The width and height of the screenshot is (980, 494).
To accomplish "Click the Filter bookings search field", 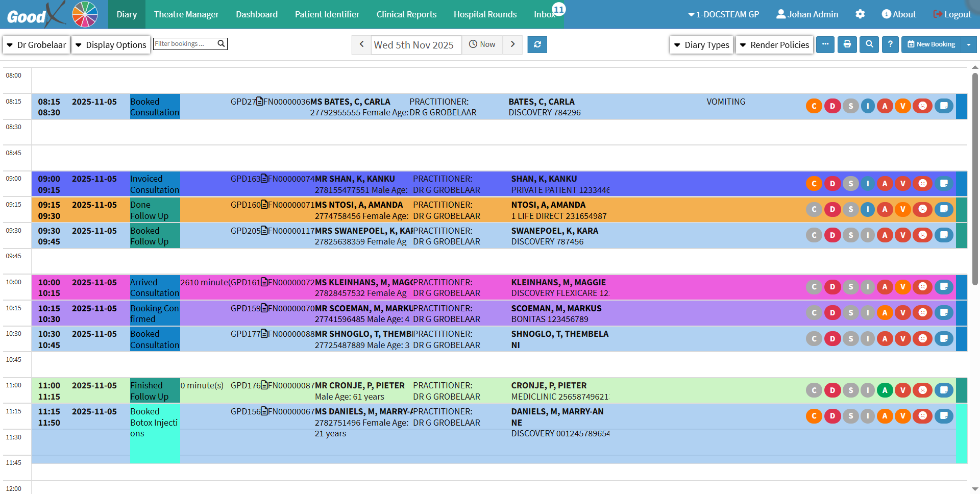I will (x=185, y=44).
